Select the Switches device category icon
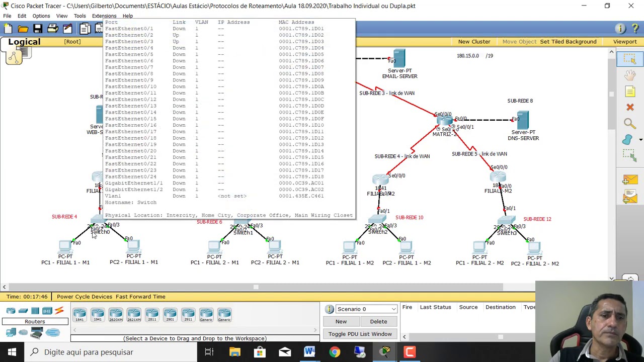The height and width of the screenshot is (362, 644). (23, 311)
